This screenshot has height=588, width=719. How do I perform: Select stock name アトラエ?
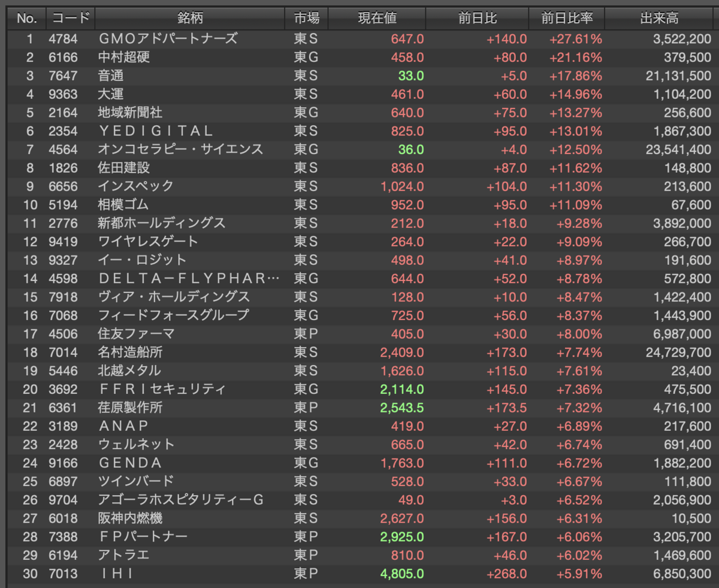123,555
